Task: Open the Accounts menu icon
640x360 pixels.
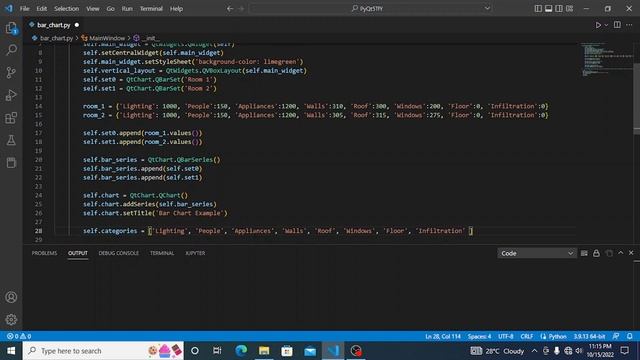Action: 11,297
